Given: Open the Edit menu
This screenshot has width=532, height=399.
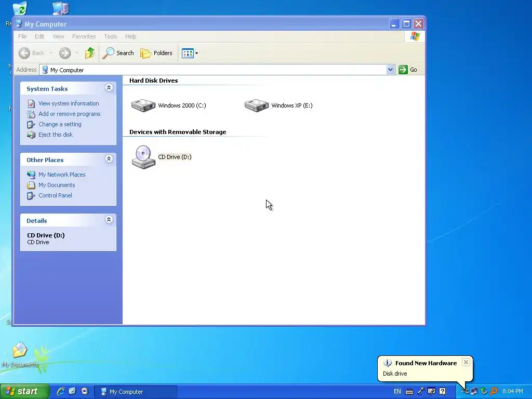Looking at the screenshot, I should (x=39, y=36).
